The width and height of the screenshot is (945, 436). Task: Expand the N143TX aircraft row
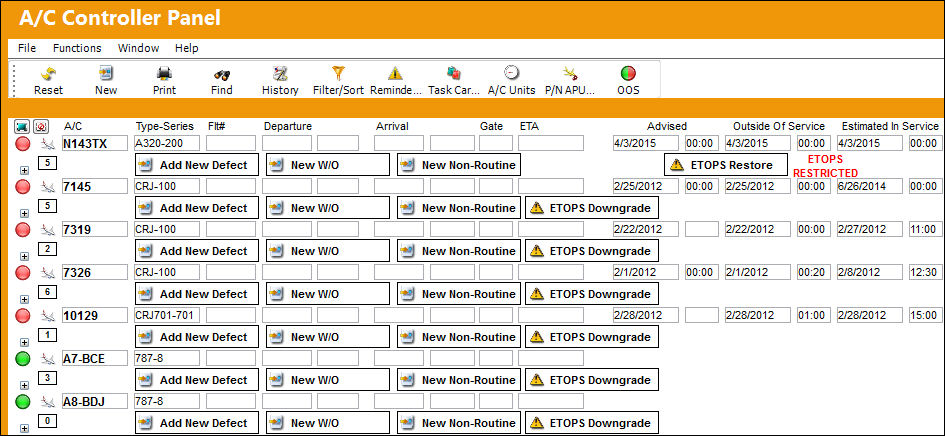coord(24,171)
